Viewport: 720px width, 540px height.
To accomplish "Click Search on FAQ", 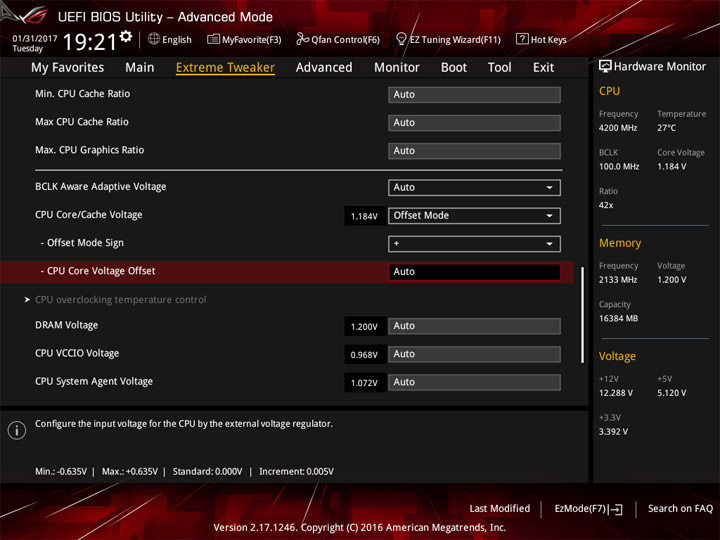I will tap(680, 509).
